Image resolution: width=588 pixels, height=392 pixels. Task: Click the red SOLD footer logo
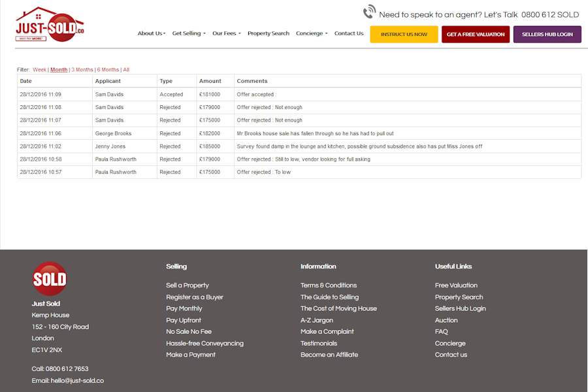[50, 279]
